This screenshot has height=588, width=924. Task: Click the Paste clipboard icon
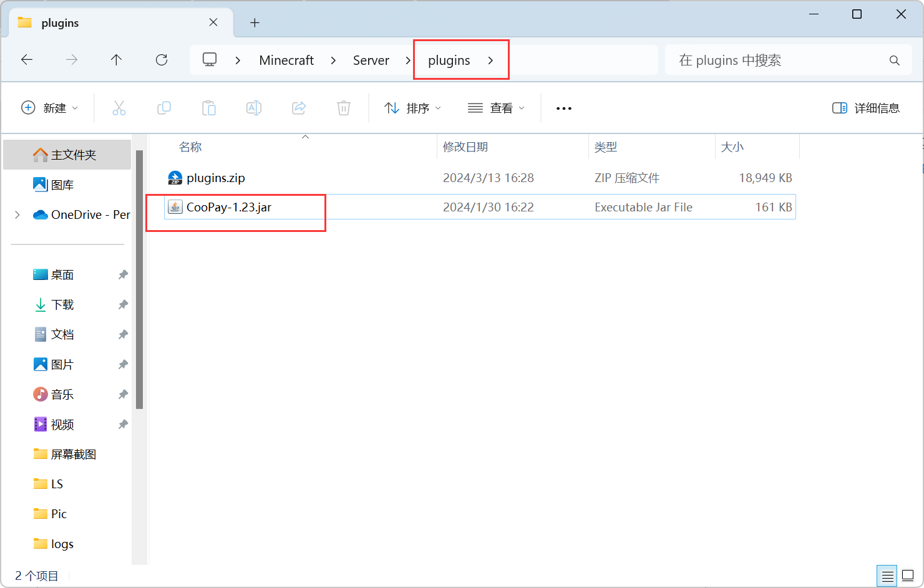pyautogui.click(x=209, y=108)
